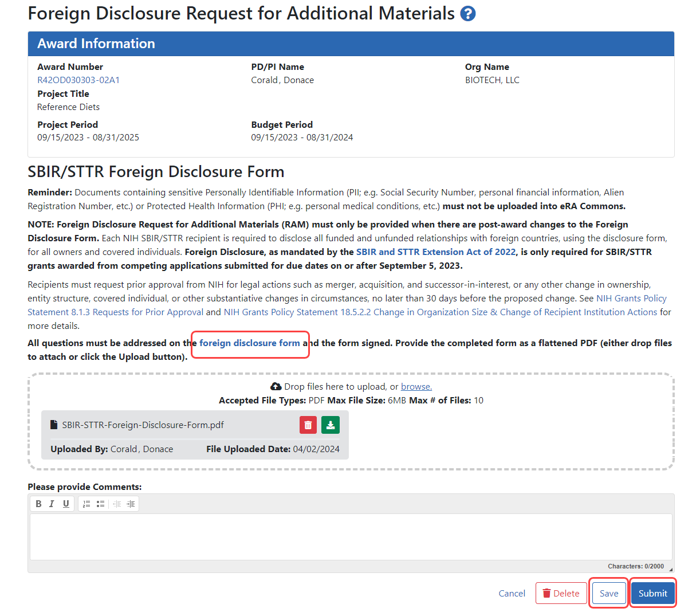Screen dimensions: 700x616
Task: Open the SBIR and STTR Extension Act link
Action: click(x=435, y=252)
